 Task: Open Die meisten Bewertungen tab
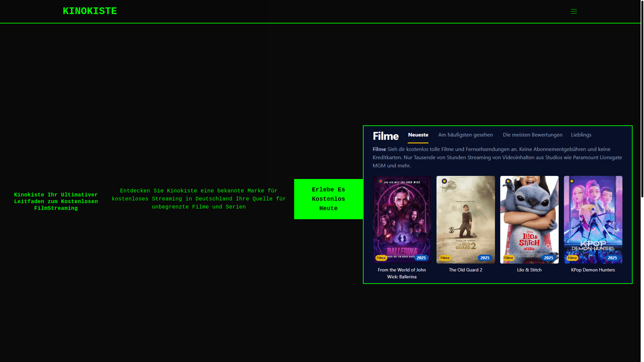pyautogui.click(x=533, y=135)
